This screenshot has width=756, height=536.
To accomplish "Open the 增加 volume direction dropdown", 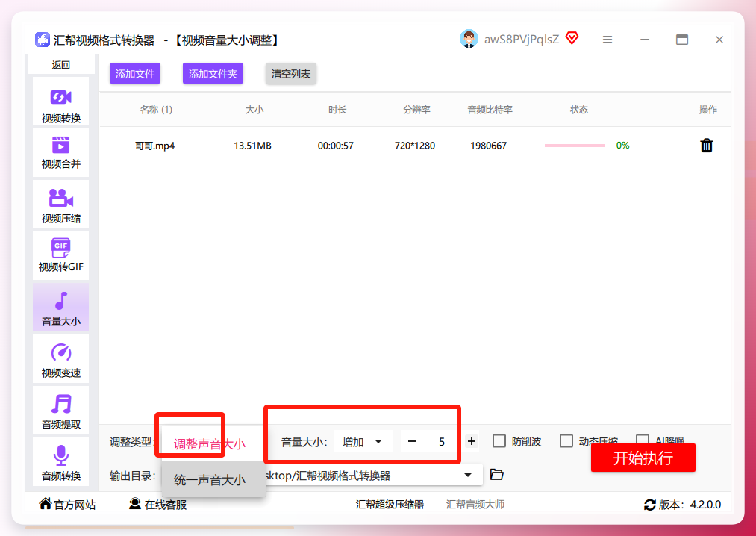I will pyautogui.click(x=363, y=441).
